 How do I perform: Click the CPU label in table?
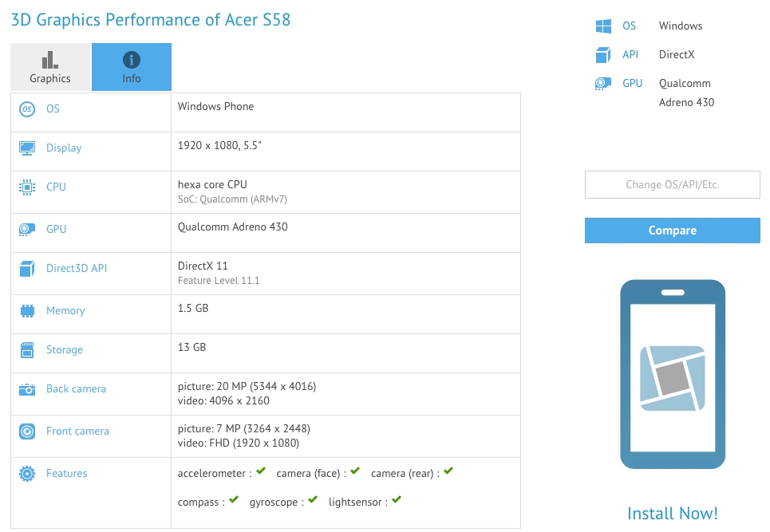click(56, 187)
